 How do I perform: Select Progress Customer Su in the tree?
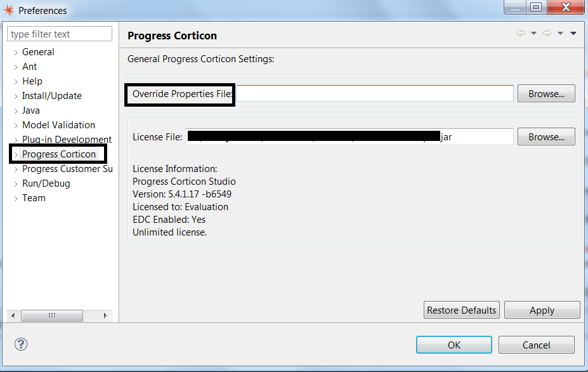[67, 169]
